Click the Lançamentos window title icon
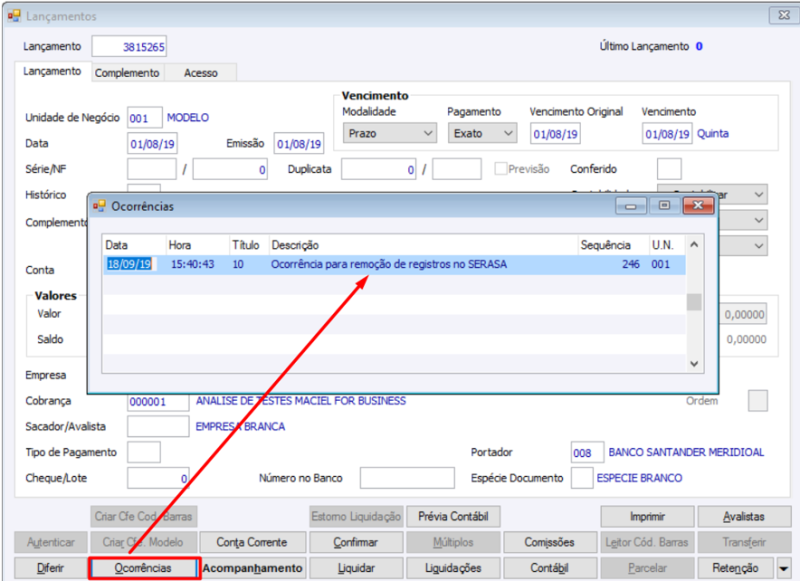The height and width of the screenshot is (581, 800). (14, 16)
